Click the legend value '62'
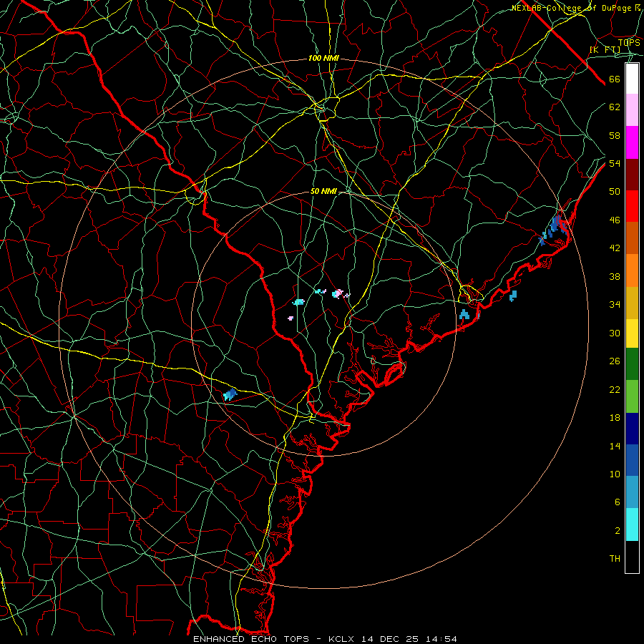 coord(615,107)
